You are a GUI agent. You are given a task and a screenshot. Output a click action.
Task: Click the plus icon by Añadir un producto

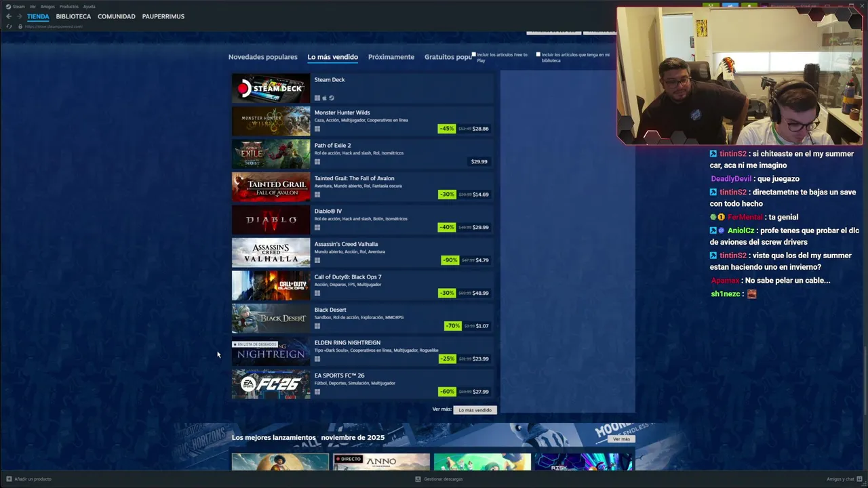click(9, 479)
